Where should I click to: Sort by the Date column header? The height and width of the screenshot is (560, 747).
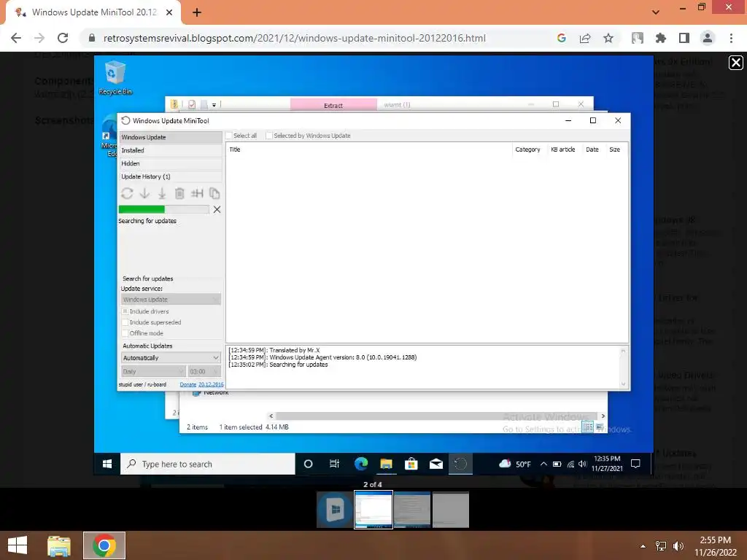pyautogui.click(x=592, y=149)
